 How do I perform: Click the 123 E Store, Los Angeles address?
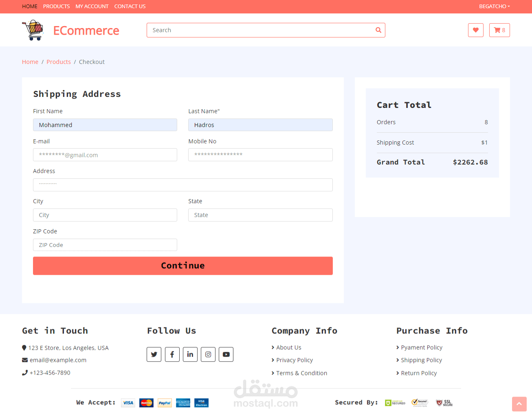point(68,348)
